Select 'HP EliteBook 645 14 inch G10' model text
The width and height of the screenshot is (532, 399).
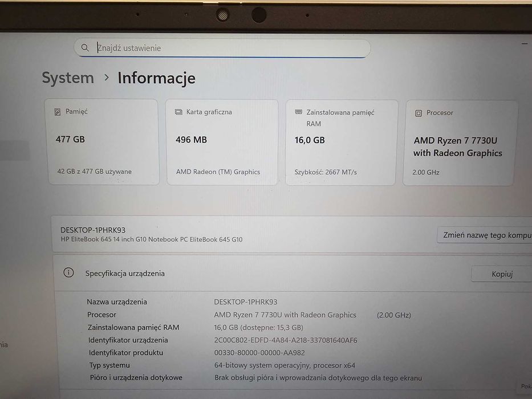click(151, 239)
